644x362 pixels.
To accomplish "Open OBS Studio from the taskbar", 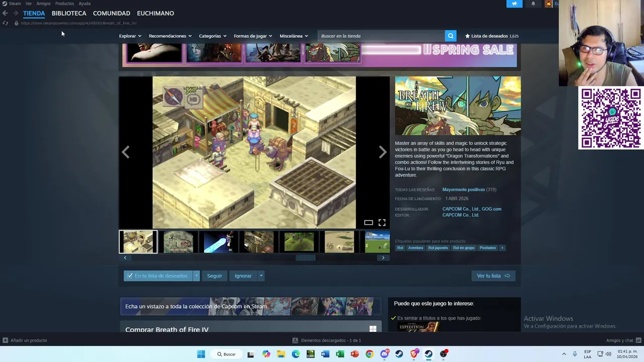I will (443, 354).
